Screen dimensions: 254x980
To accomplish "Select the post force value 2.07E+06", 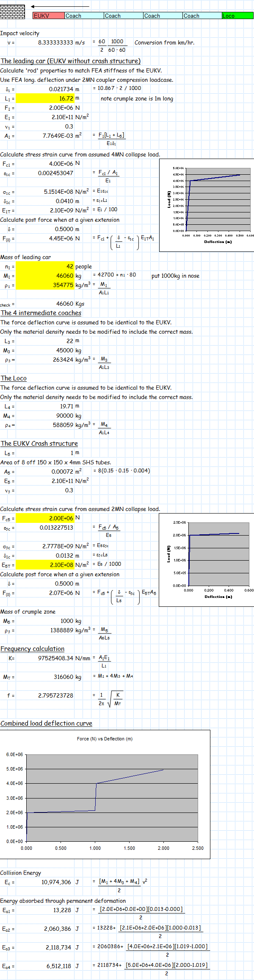I will click(x=61, y=593).
